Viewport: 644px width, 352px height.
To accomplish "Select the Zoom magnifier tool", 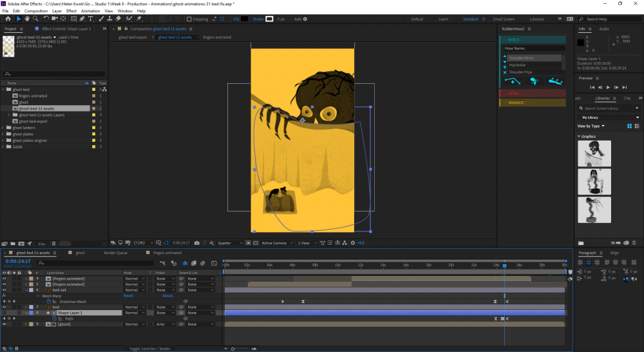I will point(35,19).
